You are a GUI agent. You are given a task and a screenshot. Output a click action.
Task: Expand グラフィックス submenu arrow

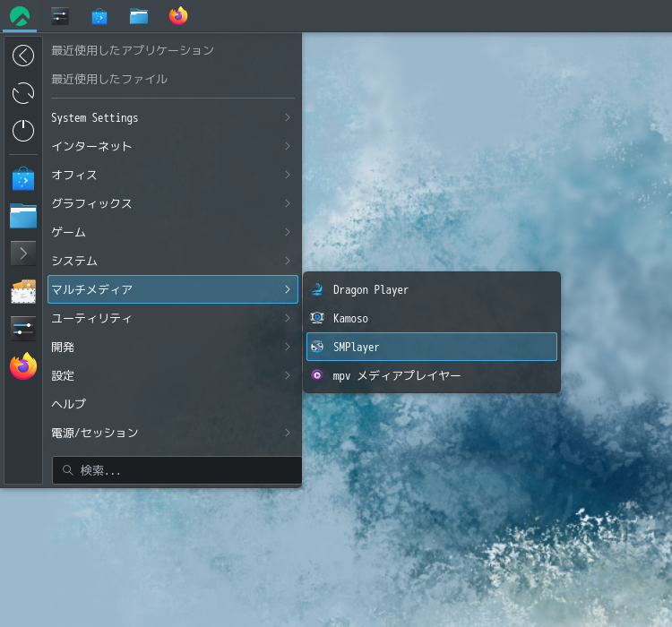pyautogui.click(x=288, y=203)
